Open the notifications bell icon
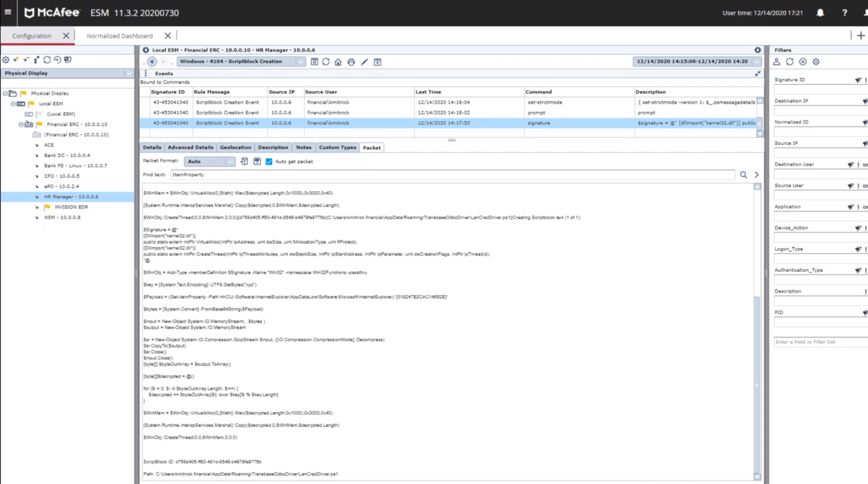868x484 pixels. [x=820, y=13]
